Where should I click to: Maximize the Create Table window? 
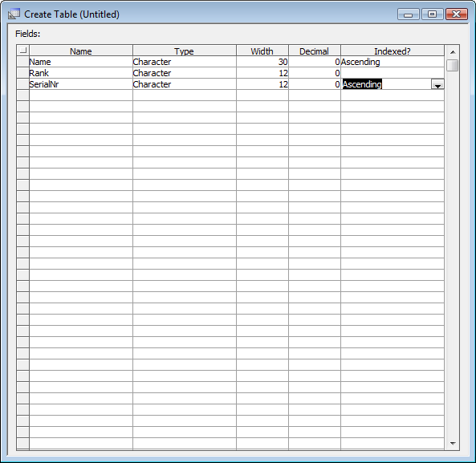pos(433,14)
